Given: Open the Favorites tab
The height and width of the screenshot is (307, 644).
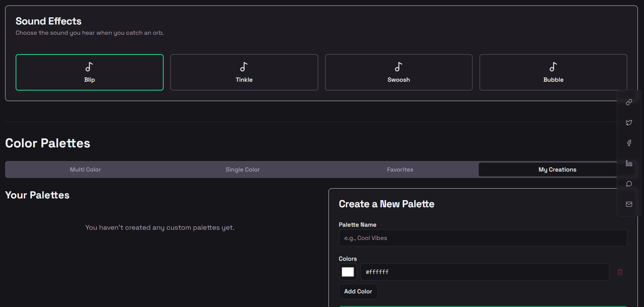Looking at the screenshot, I should (x=400, y=169).
